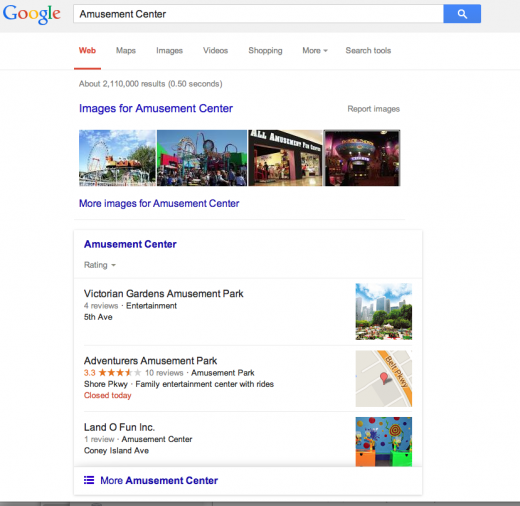Click the search box containing Amusement Center
This screenshot has height=506, width=520.
258,14
